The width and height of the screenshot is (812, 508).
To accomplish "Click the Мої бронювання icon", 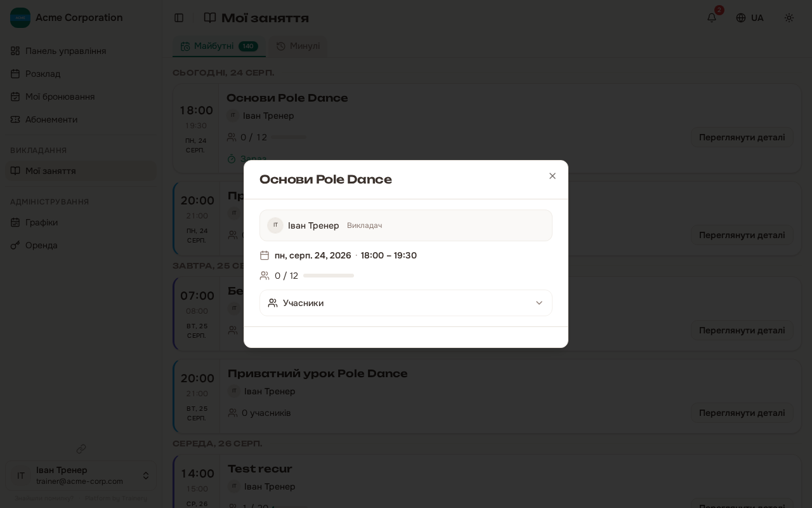I will point(15,97).
